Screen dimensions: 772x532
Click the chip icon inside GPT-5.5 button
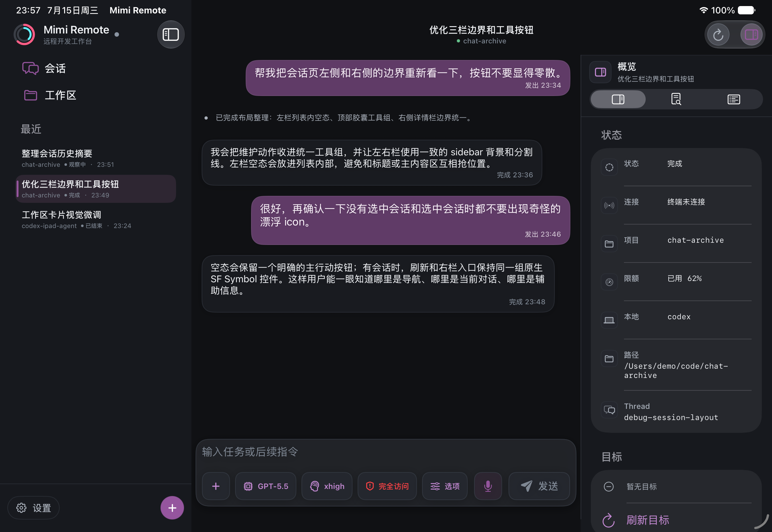pyautogui.click(x=248, y=486)
